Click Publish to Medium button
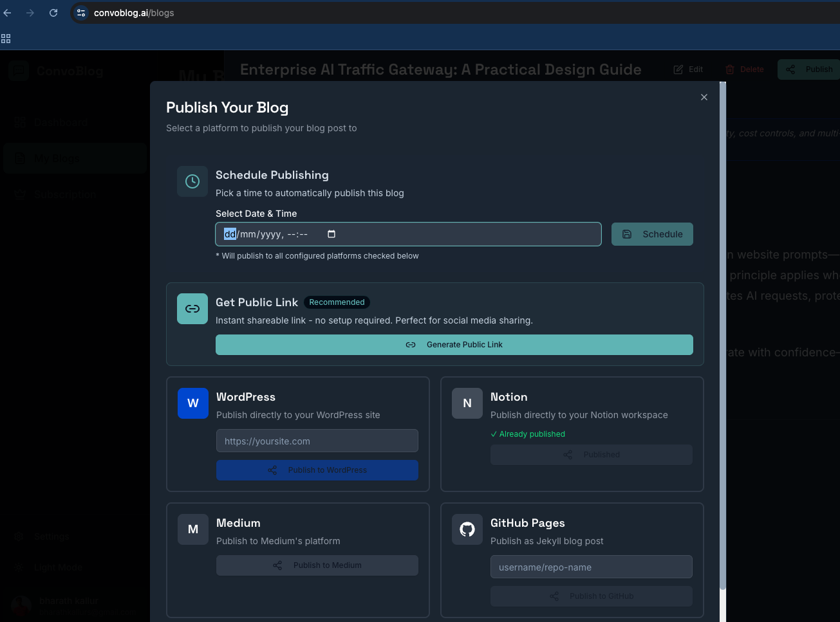 coord(317,565)
